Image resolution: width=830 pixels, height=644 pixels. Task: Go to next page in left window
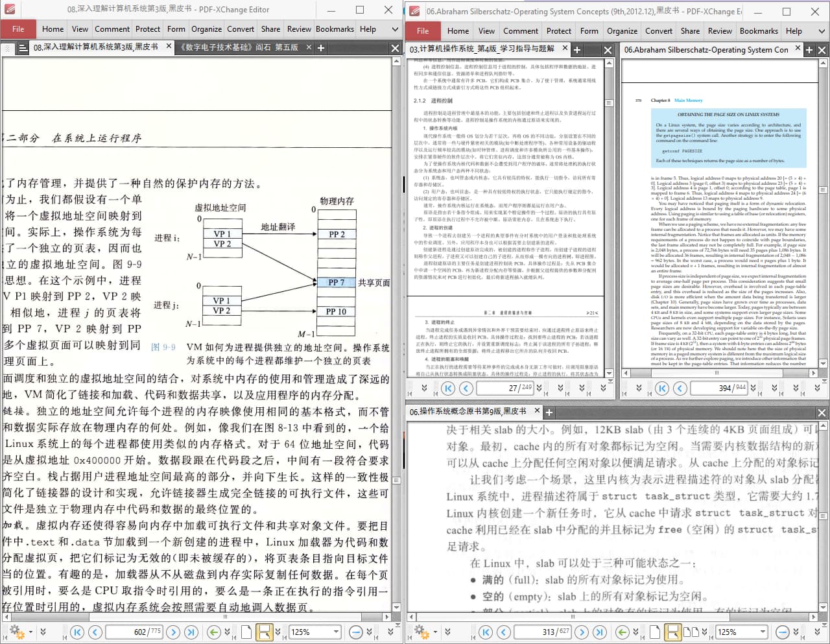tap(173, 632)
